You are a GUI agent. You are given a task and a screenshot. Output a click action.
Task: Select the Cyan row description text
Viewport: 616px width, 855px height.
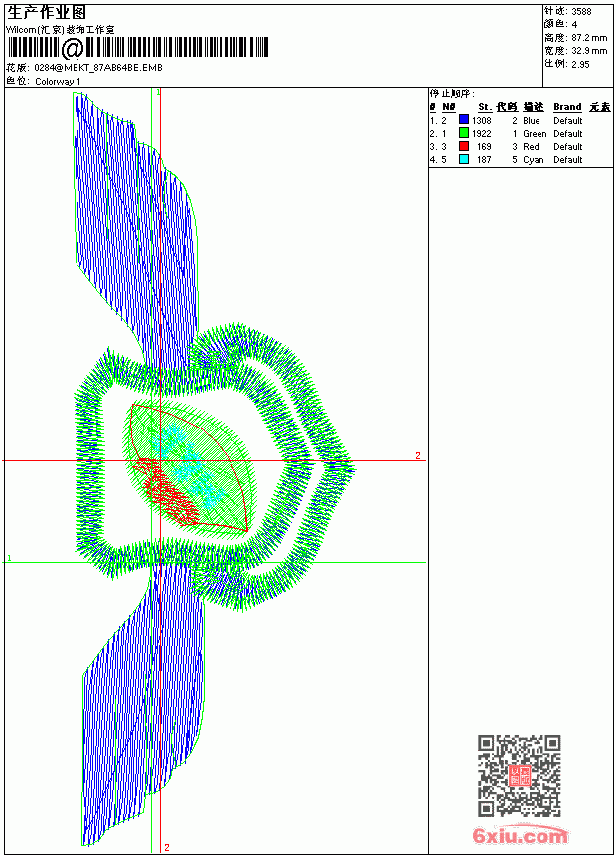[x=534, y=160]
